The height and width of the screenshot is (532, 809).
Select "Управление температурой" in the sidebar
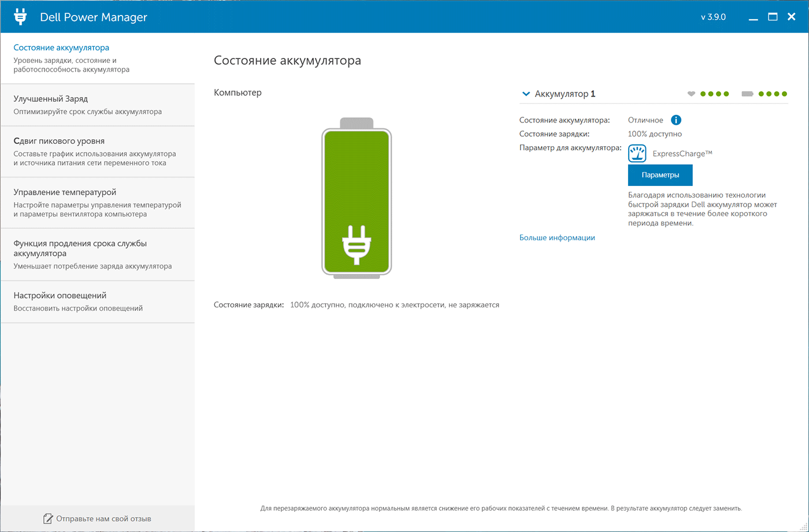[98, 203]
